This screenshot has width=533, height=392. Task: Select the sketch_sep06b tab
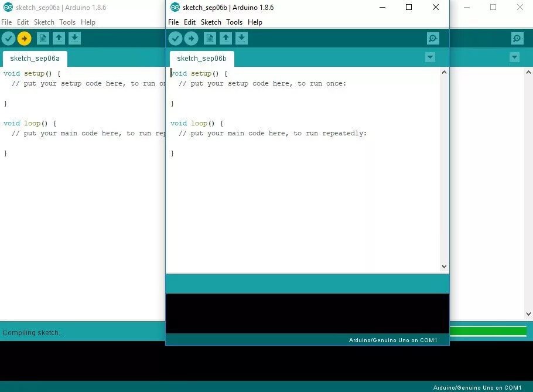(x=201, y=59)
